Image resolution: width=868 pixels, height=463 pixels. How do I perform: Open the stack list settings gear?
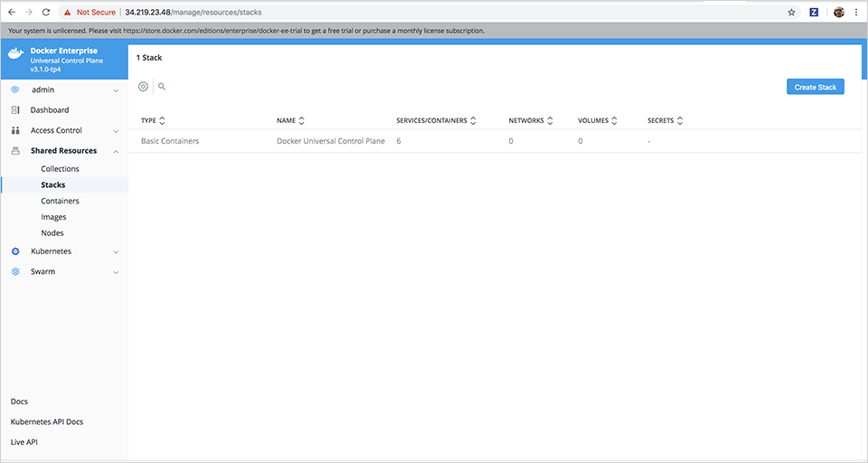pos(144,87)
